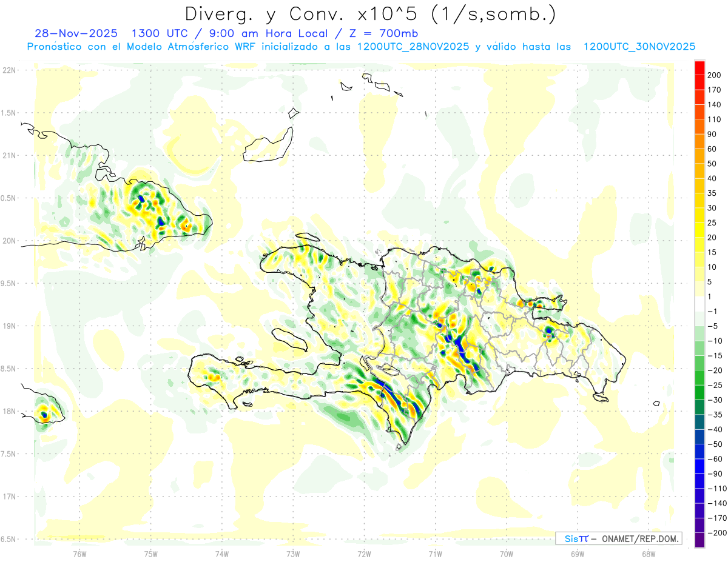Click the '-170' color scale value

click(717, 519)
